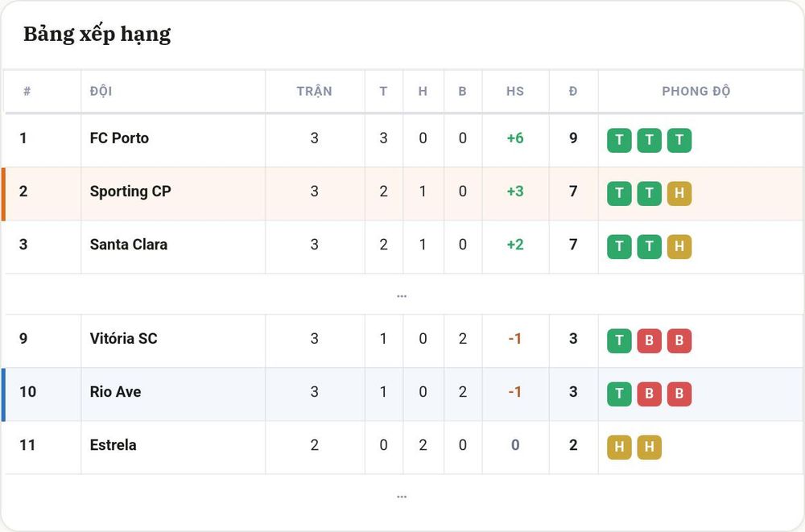Click Rio Ave's last red B form badge

pos(679,394)
